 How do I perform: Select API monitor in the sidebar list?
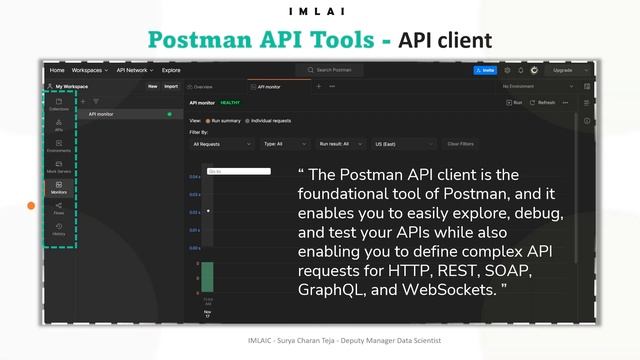[x=131, y=114]
